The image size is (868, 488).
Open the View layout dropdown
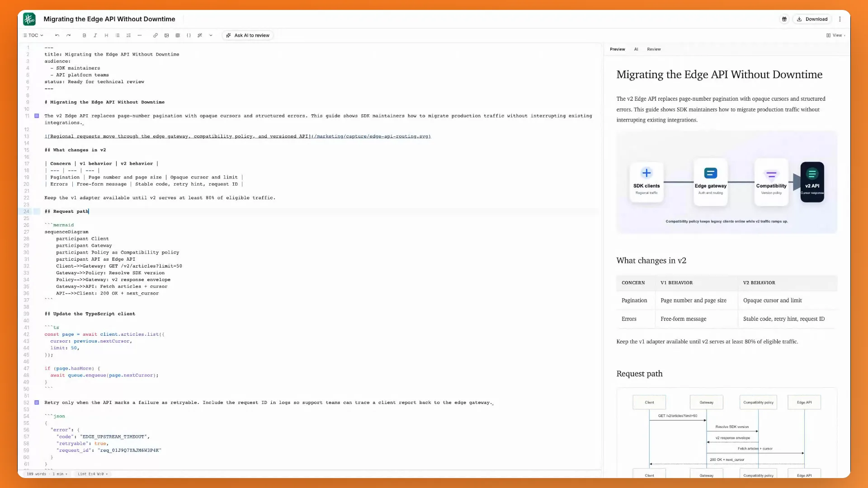pos(835,35)
